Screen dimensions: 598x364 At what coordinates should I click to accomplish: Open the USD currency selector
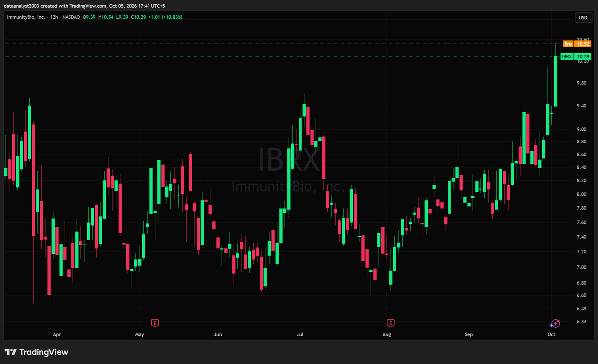(583, 18)
